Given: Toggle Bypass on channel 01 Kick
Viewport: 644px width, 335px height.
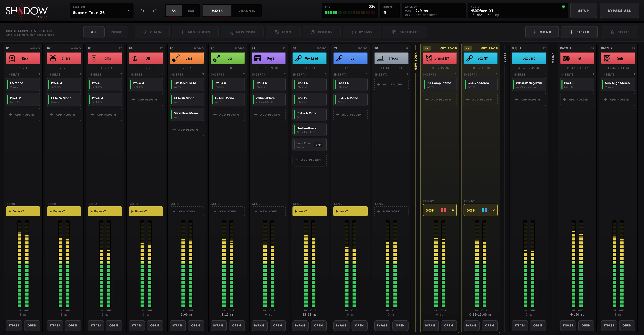Looking at the screenshot, I should pyautogui.click(x=14, y=325).
